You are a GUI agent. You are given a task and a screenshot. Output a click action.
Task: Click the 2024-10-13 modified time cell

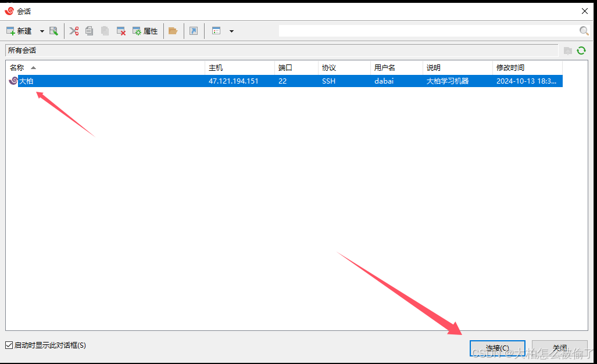click(526, 81)
